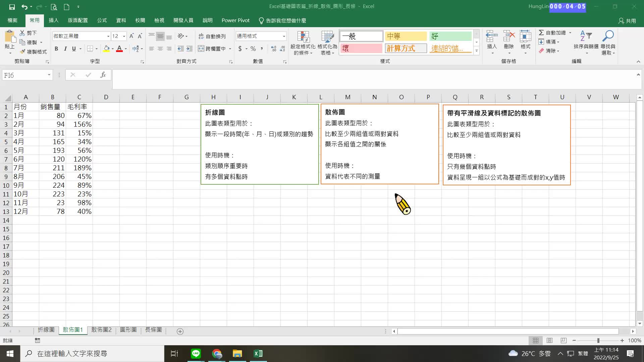
Task: Click the Decrease Indent icon
Action: [180, 49]
